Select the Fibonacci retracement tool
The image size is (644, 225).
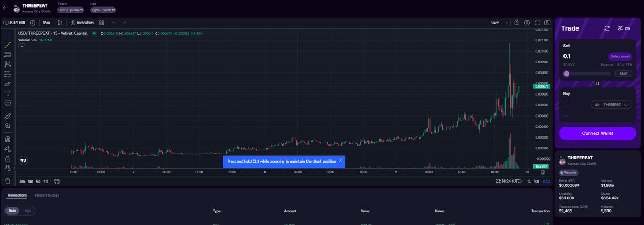pyautogui.click(x=8, y=55)
